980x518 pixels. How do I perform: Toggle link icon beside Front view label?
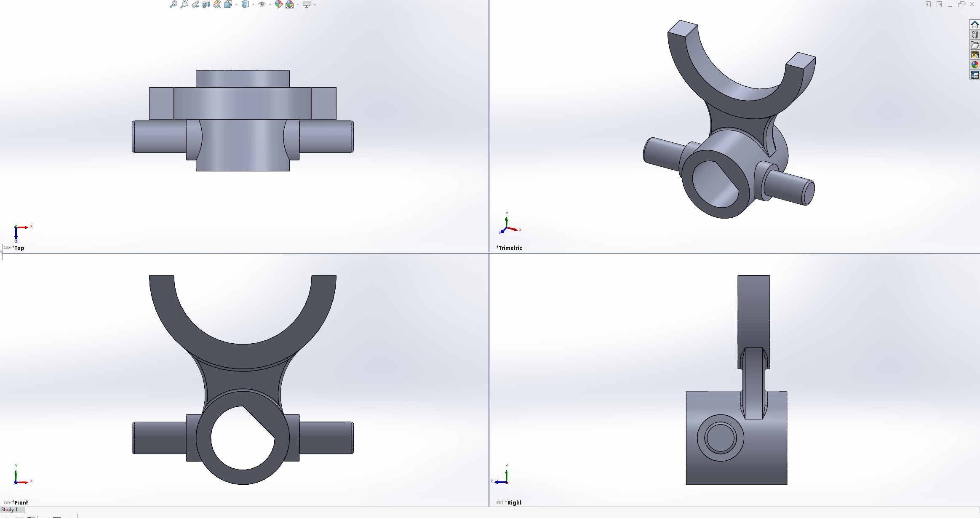(x=7, y=502)
